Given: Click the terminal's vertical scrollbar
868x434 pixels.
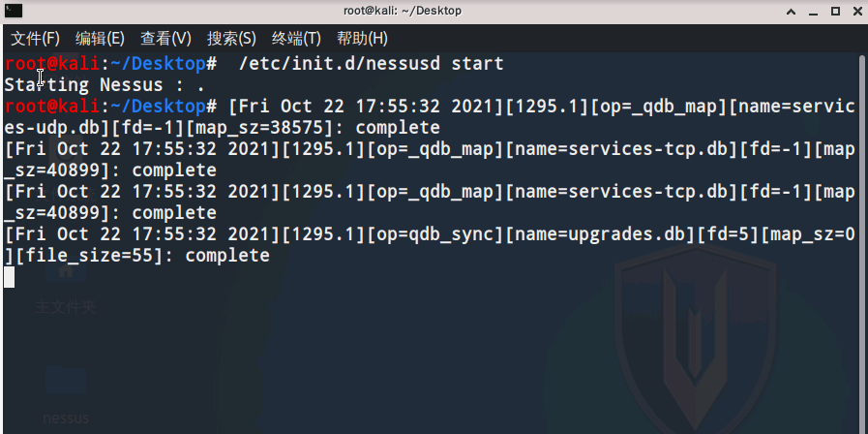Looking at the screenshot, I should coord(861,244).
